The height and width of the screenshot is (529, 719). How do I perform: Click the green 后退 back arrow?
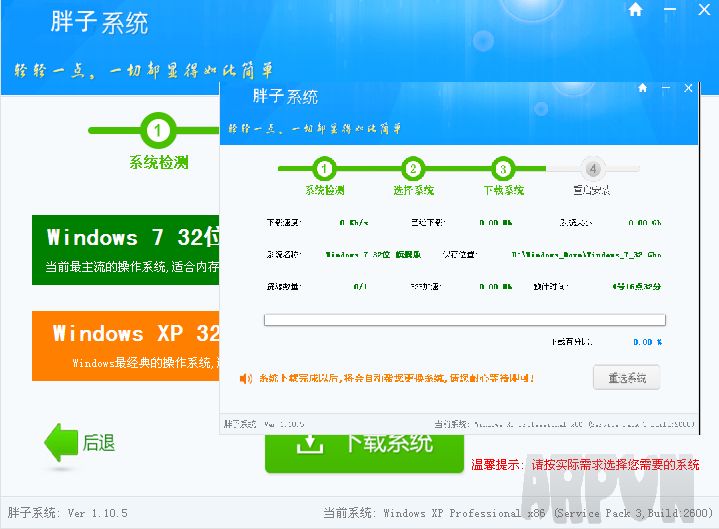coord(61,442)
